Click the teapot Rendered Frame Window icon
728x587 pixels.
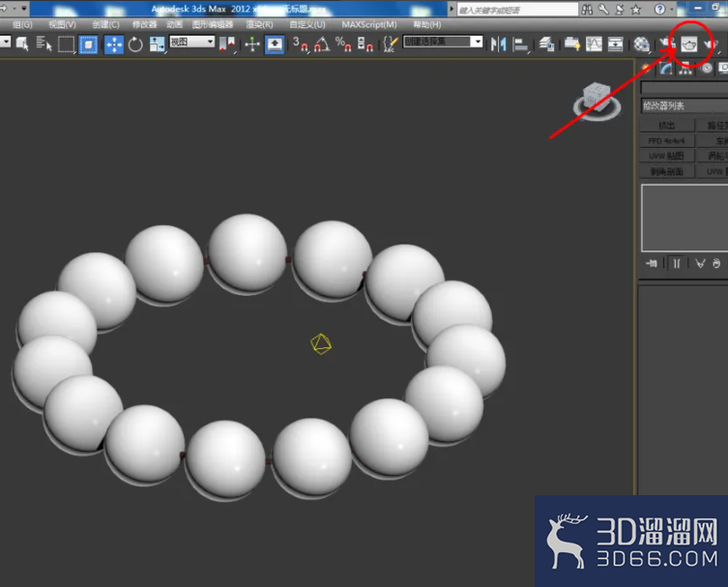pos(689,44)
